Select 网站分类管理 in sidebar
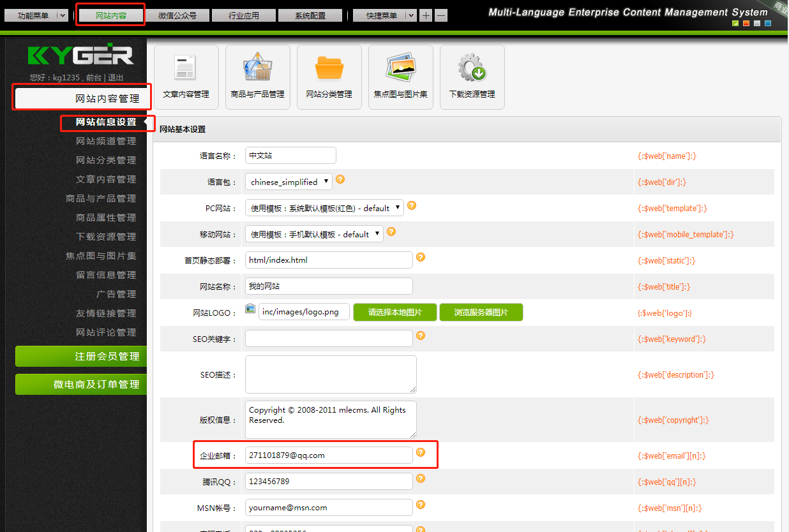The height and width of the screenshot is (532, 789). click(106, 160)
